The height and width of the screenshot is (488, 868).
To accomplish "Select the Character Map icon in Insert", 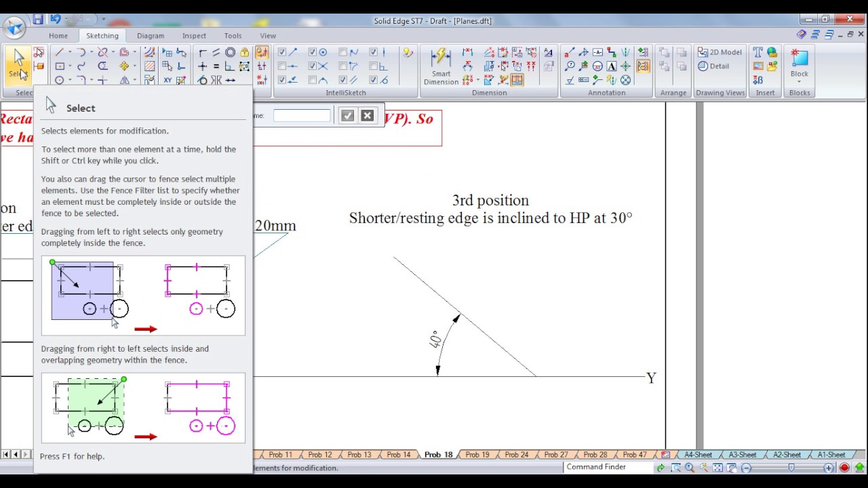I will 757,81.
